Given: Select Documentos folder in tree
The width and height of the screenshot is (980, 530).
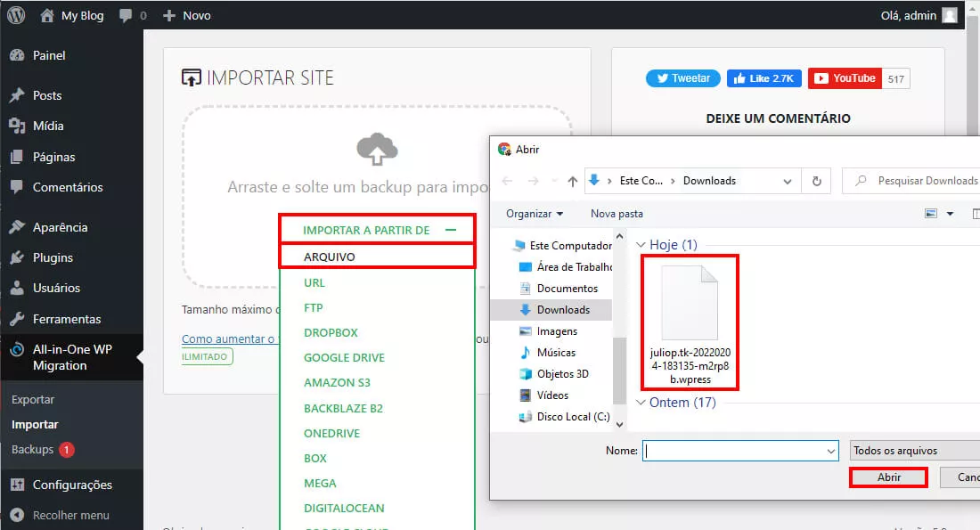Looking at the screenshot, I should (x=558, y=288).
